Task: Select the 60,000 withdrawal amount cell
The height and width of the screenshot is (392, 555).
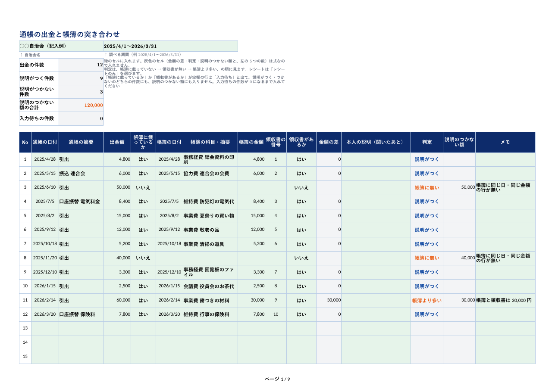Action: (117, 301)
